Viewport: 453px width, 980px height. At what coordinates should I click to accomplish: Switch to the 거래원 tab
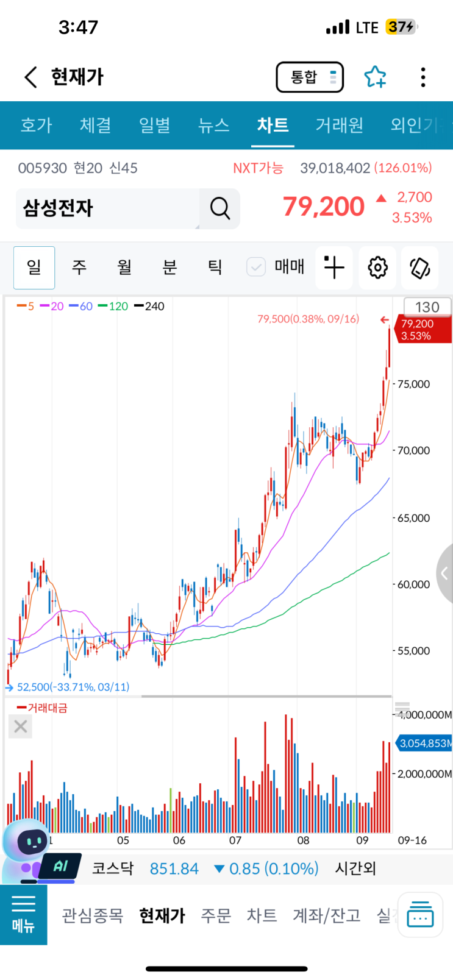(340, 126)
